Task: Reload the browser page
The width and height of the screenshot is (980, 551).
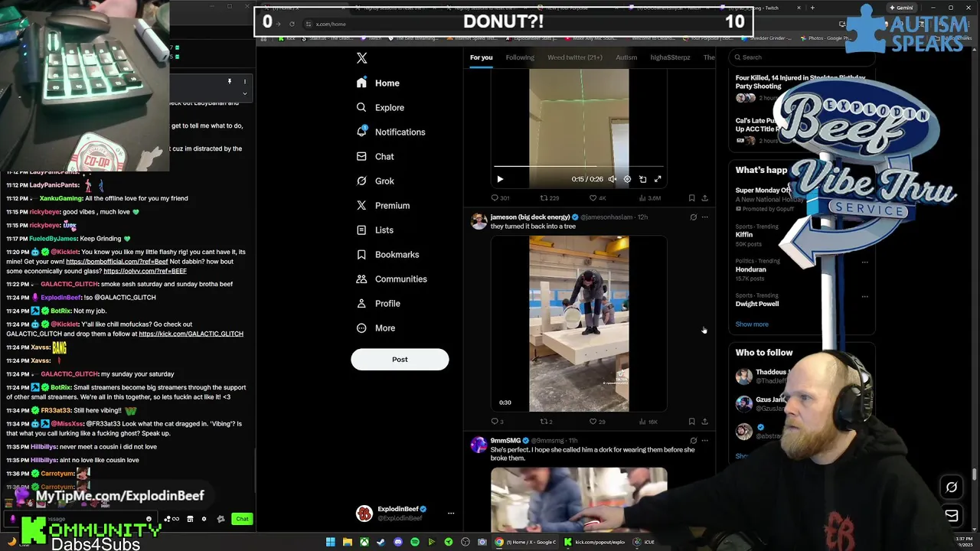Action: [292, 24]
